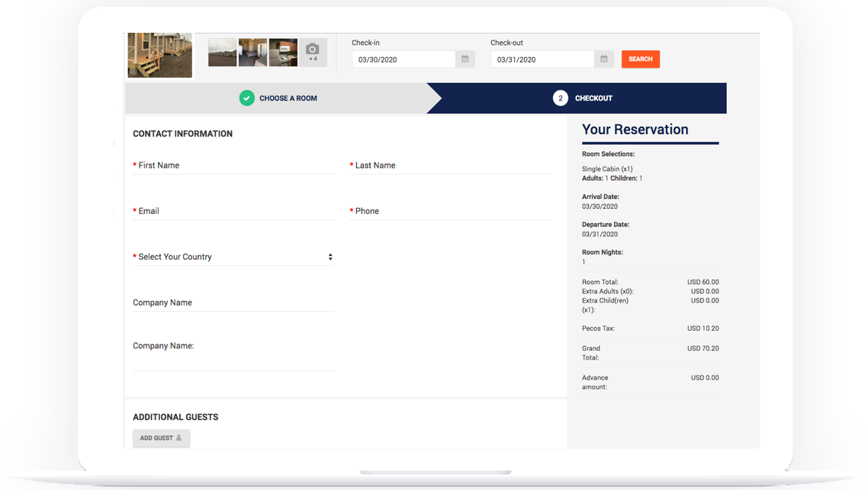Viewport: 868px width, 490px height.
Task: Switch to the Checkout step
Action: point(595,98)
